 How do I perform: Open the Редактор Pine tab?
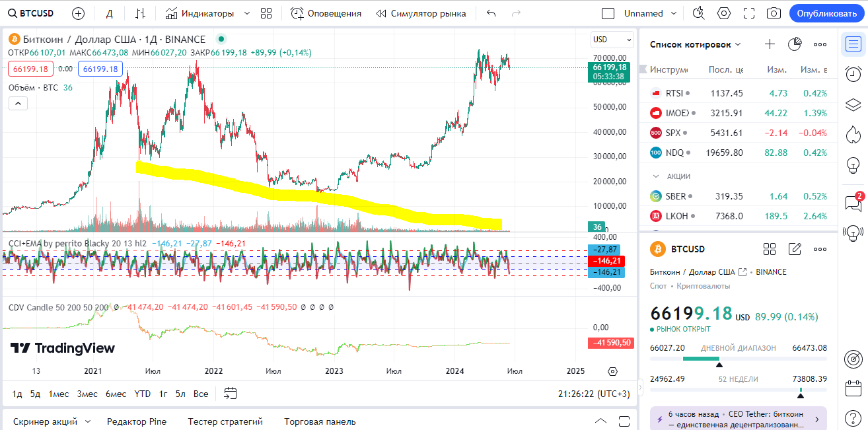(x=137, y=421)
